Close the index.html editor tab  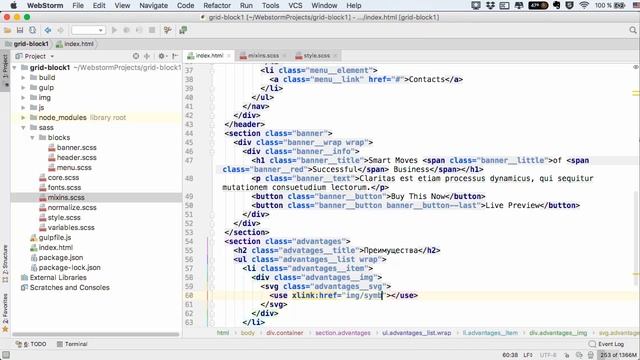tap(229, 56)
